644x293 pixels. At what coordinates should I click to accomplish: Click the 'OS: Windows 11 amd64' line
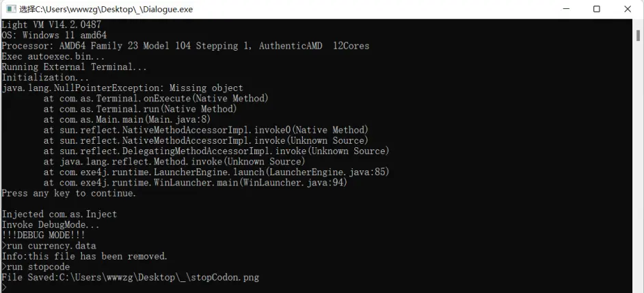(x=54, y=36)
